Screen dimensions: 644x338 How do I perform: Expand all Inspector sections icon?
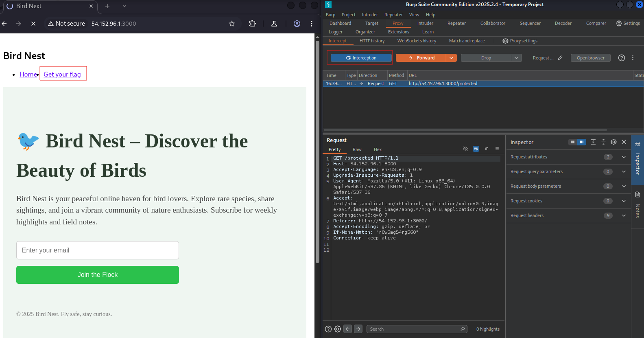coord(593,142)
